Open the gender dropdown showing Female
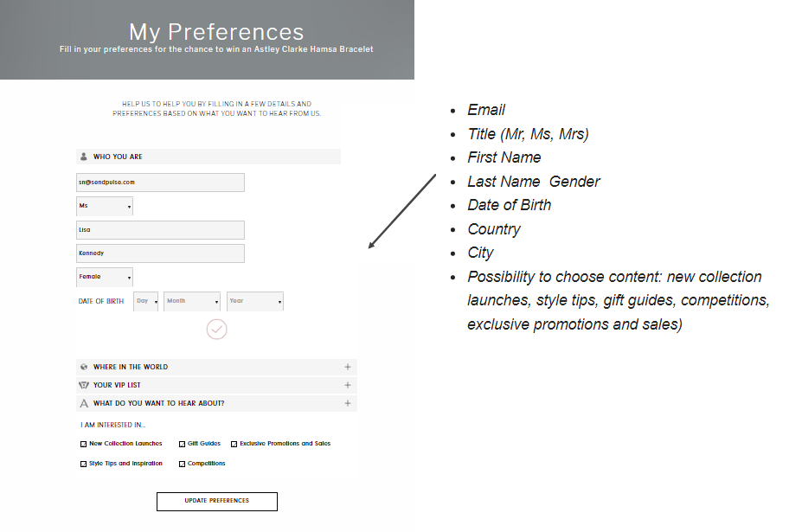The image size is (789, 532). point(105,277)
